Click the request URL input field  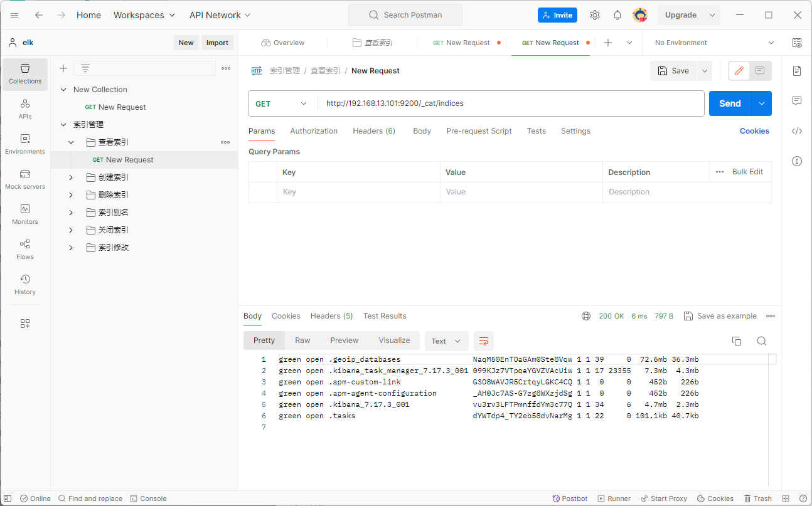(511, 103)
